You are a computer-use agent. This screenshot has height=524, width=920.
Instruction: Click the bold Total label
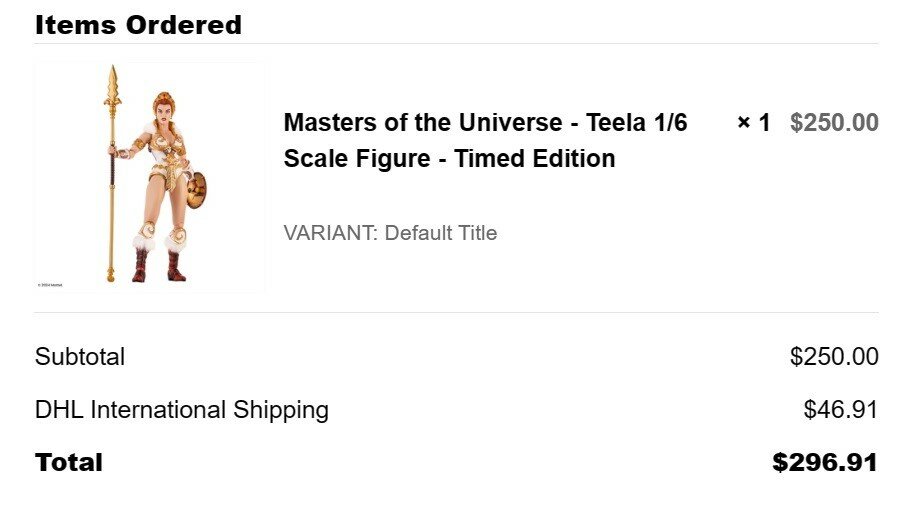click(69, 462)
